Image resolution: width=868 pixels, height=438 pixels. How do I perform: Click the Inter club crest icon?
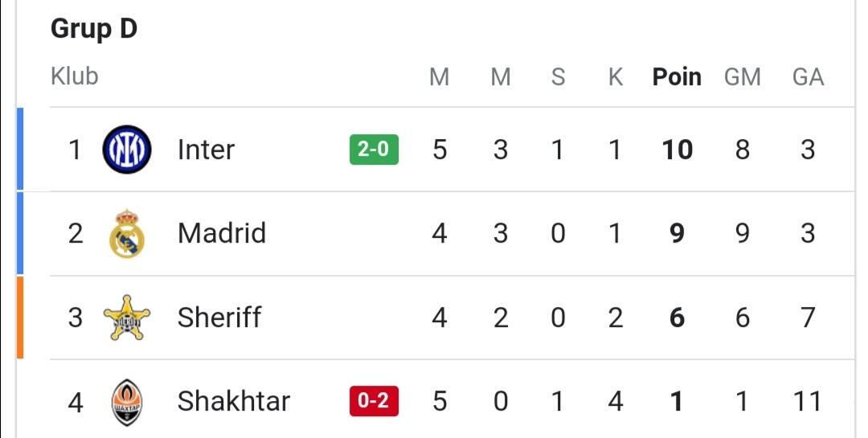(x=127, y=149)
